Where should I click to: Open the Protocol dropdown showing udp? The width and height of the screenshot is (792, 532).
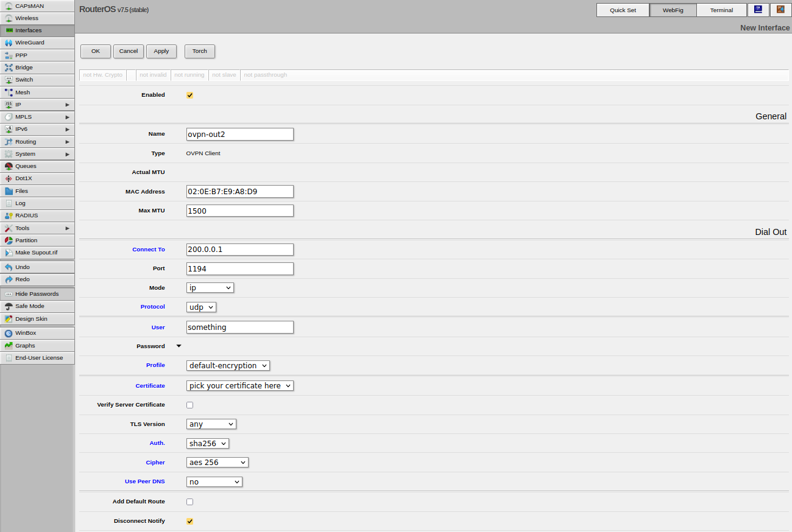201,307
